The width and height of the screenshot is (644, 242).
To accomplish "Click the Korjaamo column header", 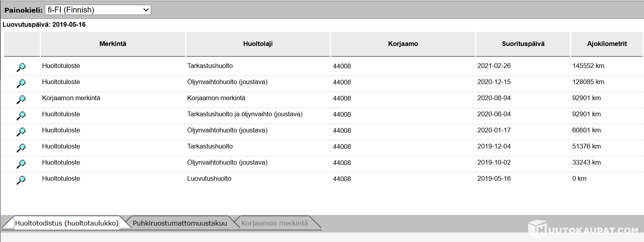I will coord(403,44).
